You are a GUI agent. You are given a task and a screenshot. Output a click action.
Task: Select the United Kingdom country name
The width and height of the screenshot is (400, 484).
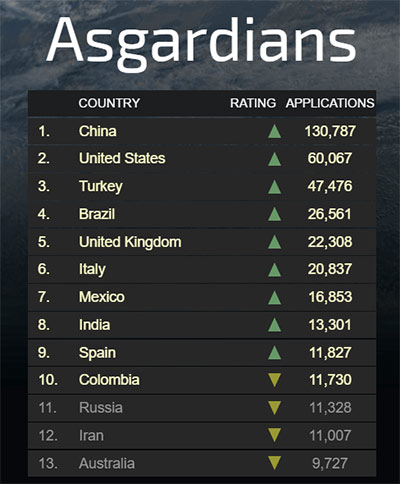(130, 242)
